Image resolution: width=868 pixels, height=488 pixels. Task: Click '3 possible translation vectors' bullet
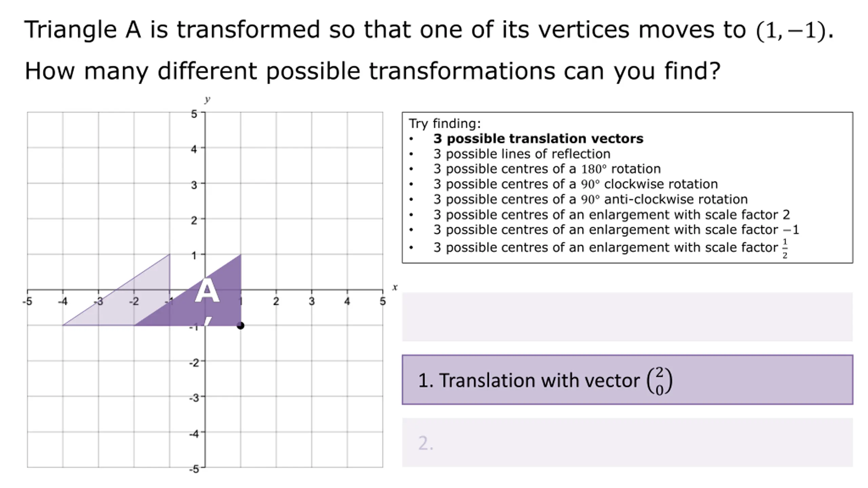tap(538, 139)
